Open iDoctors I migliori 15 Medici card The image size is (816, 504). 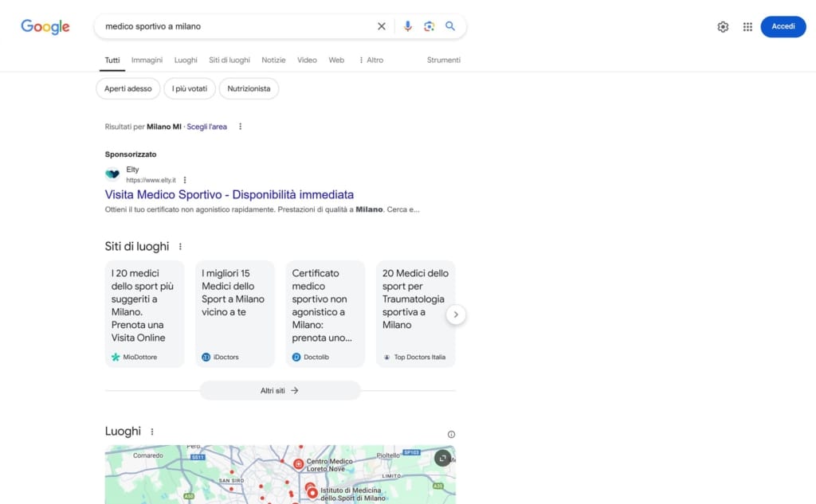tap(235, 314)
